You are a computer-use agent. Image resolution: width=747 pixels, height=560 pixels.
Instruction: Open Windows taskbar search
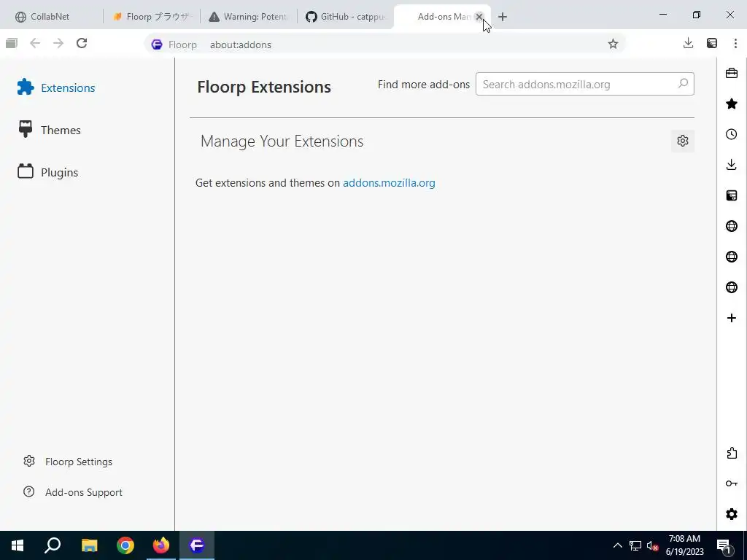coord(53,545)
